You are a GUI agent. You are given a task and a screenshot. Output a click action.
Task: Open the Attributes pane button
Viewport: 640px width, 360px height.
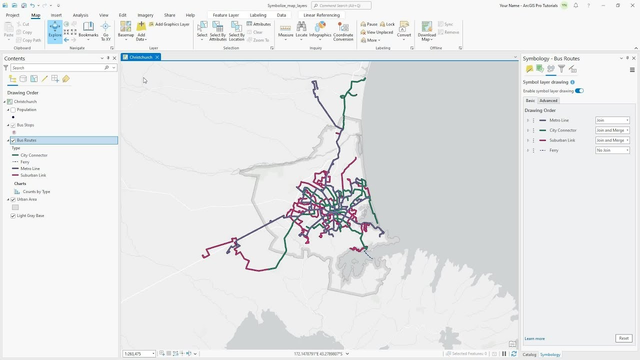coord(259,24)
